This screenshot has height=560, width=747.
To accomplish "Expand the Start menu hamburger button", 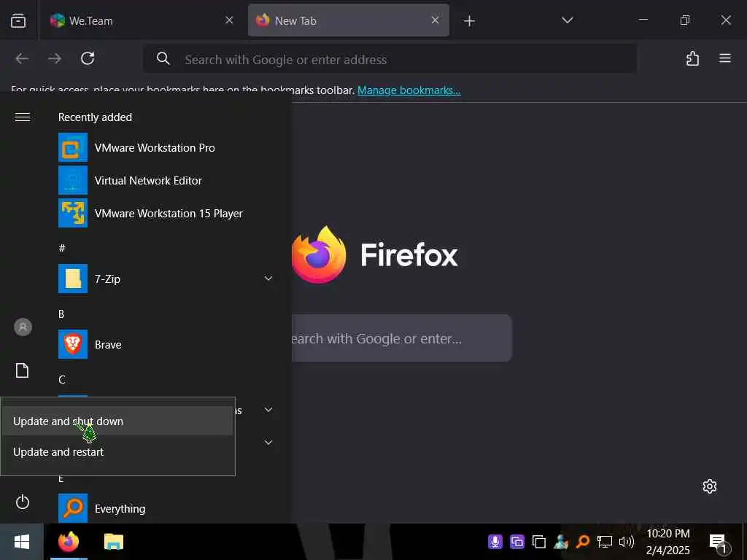I will click(x=23, y=117).
